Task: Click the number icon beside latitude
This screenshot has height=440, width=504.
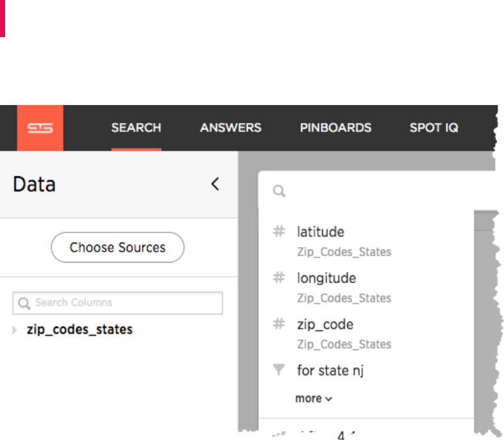Action: (x=279, y=232)
